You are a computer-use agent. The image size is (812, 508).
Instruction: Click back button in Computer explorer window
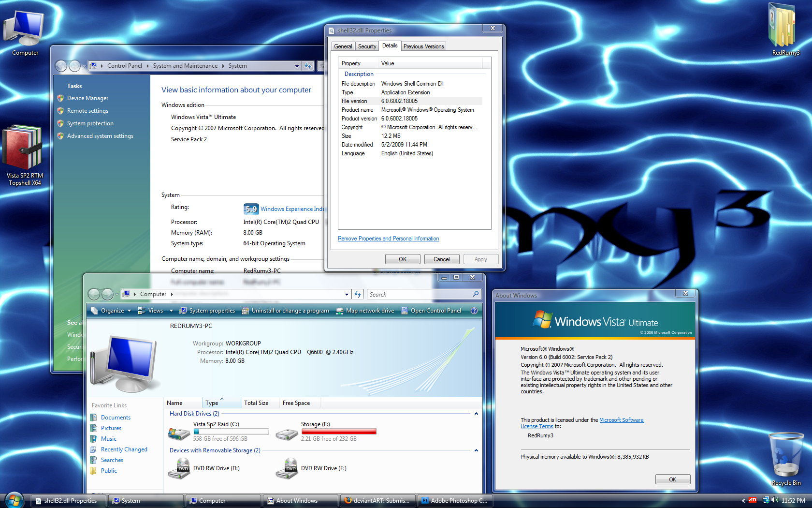(x=94, y=294)
